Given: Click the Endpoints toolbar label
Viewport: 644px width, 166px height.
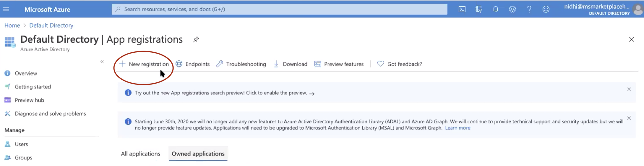Looking at the screenshot, I should tap(197, 64).
